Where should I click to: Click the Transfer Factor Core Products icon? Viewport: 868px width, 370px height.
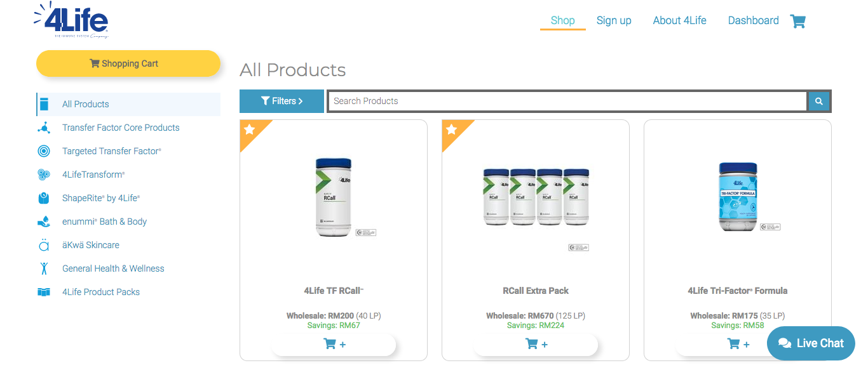point(44,128)
